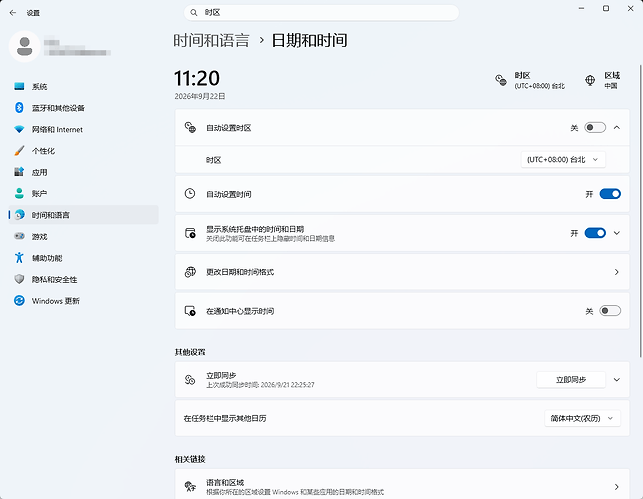Click the 账户 person icon in sidebar
Screen dimensions: 643x499
tap(19, 193)
